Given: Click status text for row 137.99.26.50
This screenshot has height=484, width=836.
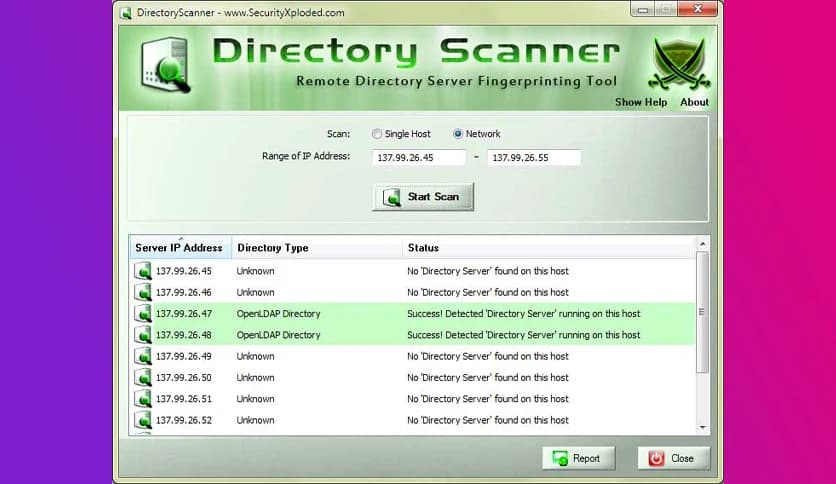Looking at the screenshot, I should pyautogui.click(x=488, y=377).
